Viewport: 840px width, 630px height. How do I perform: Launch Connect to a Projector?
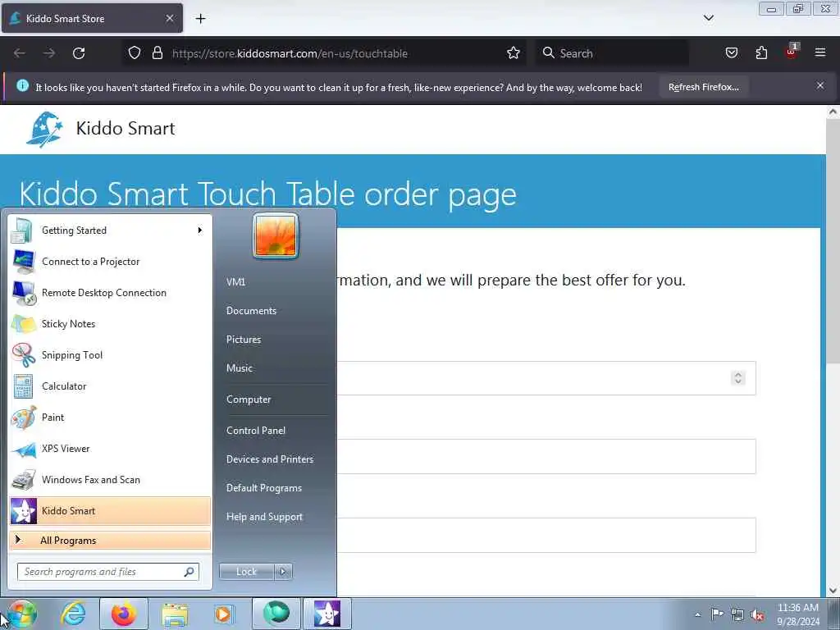pos(110,262)
